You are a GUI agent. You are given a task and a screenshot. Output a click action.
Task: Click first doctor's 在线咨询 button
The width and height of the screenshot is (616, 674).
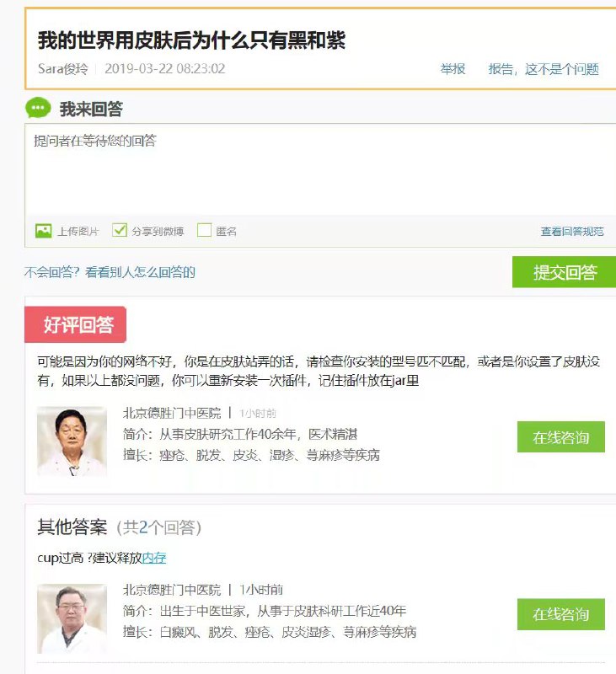(x=561, y=437)
